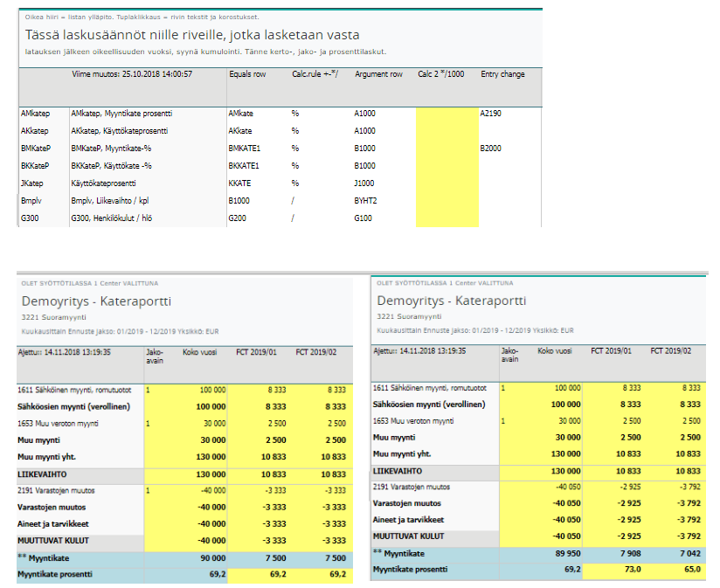Click the KKATE equals row cell
The height and width of the screenshot is (588, 720).
[x=239, y=183]
